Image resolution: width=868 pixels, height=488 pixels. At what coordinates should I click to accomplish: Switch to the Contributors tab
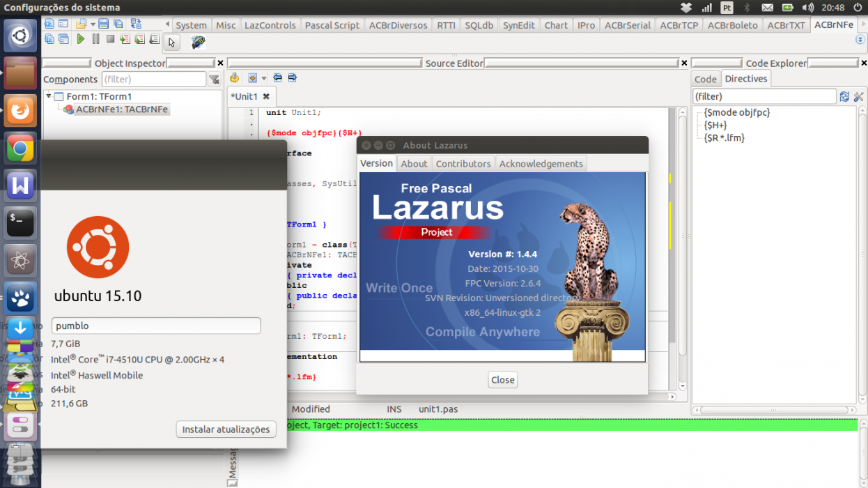tap(463, 164)
